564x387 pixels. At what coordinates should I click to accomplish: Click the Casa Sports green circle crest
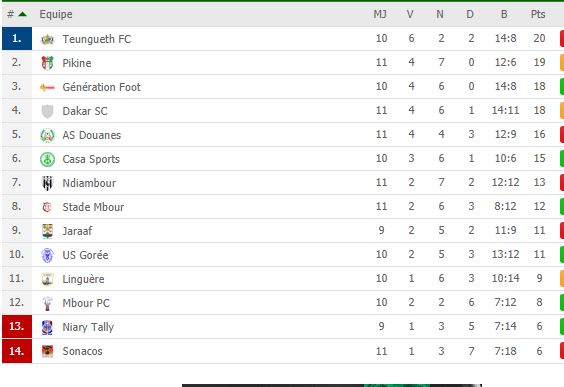tap(47, 159)
